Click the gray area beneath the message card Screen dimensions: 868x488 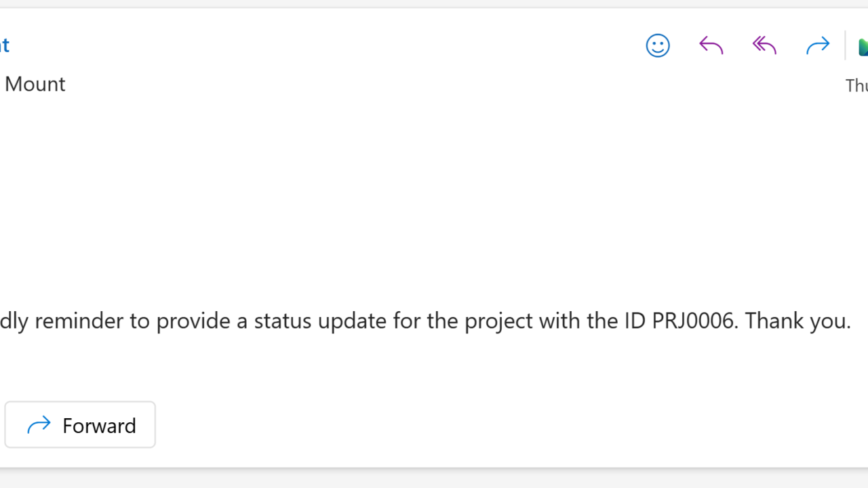tap(434, 479)
